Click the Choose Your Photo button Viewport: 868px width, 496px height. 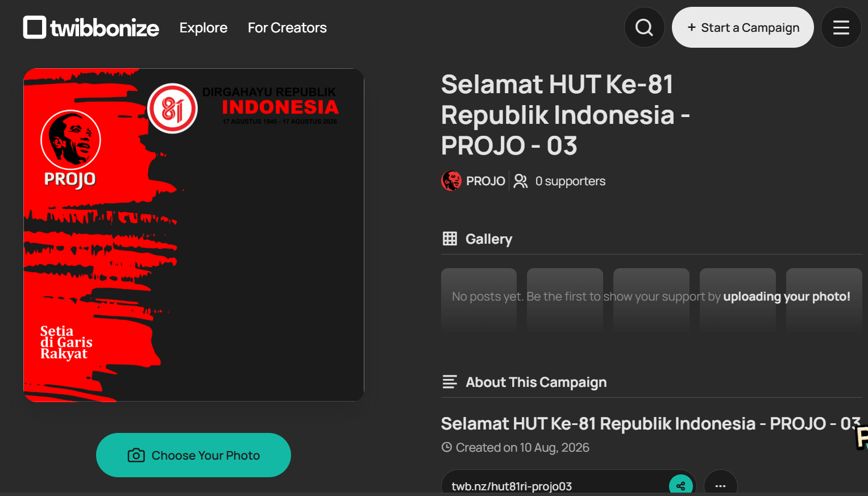[193, 455]
